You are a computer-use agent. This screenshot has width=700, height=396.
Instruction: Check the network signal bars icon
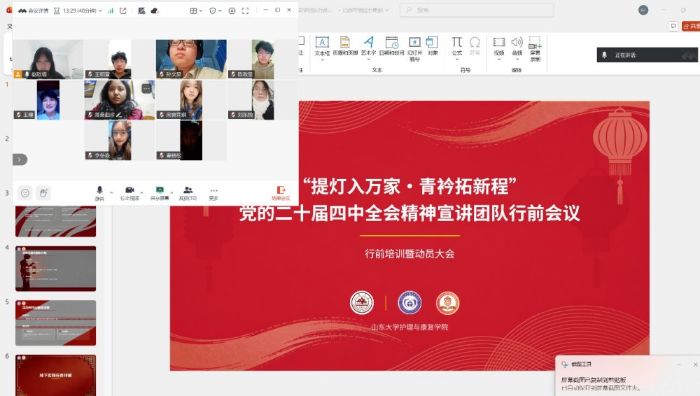pos(111,11)
